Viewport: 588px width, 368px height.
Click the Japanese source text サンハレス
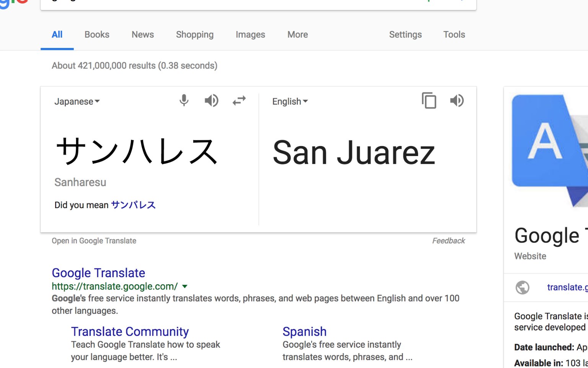[x=137, y=152]
